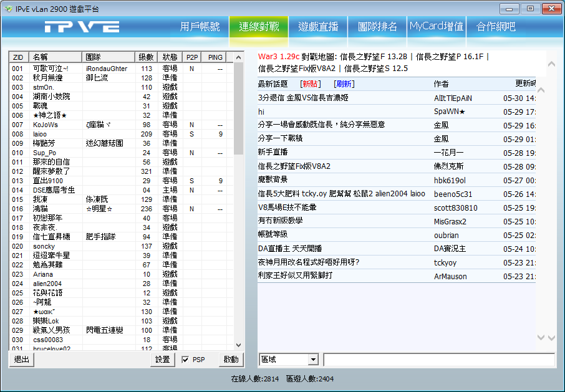
Task: Click the user list scroll-up arrow
Action: click(x=238, y=57)
